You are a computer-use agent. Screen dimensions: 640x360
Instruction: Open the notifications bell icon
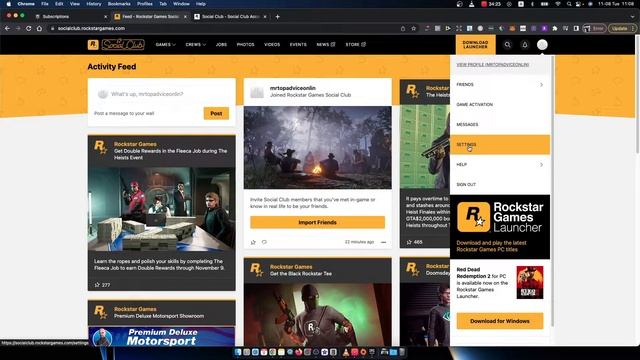tap(525, 44)
